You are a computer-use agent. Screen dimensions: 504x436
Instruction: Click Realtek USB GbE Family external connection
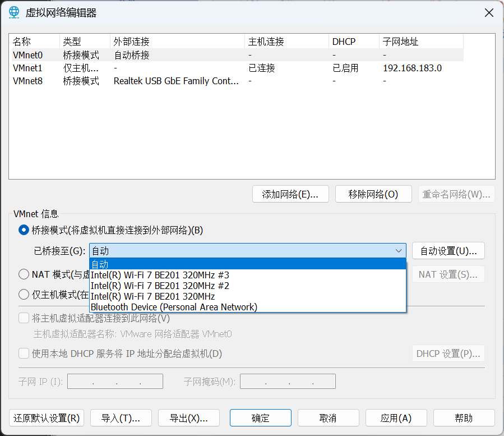click(x=176, y=81)
